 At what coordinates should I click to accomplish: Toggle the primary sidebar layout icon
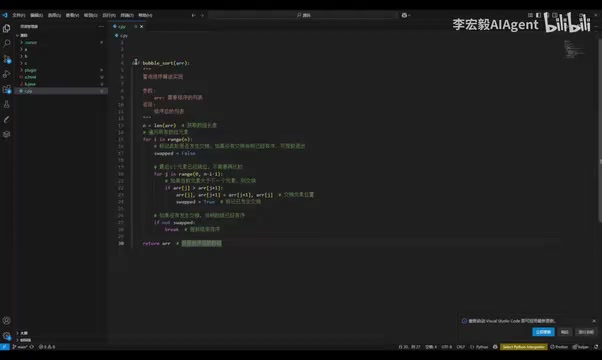539,15
